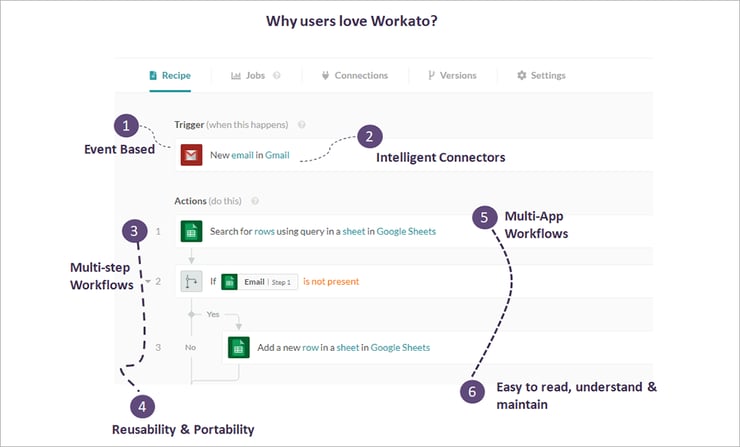The image size is (740, 447).
Task: Click the Google Sheets icon in step 1
Action: 191,231
